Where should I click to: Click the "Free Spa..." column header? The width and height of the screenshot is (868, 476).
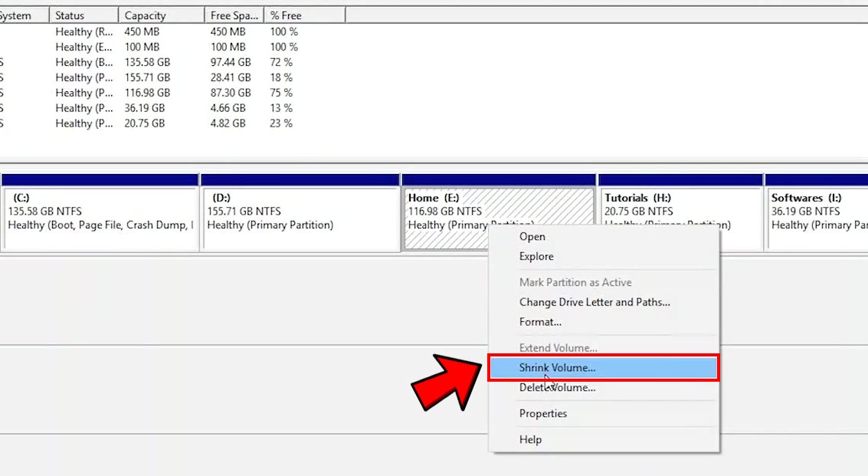[234, 14]
